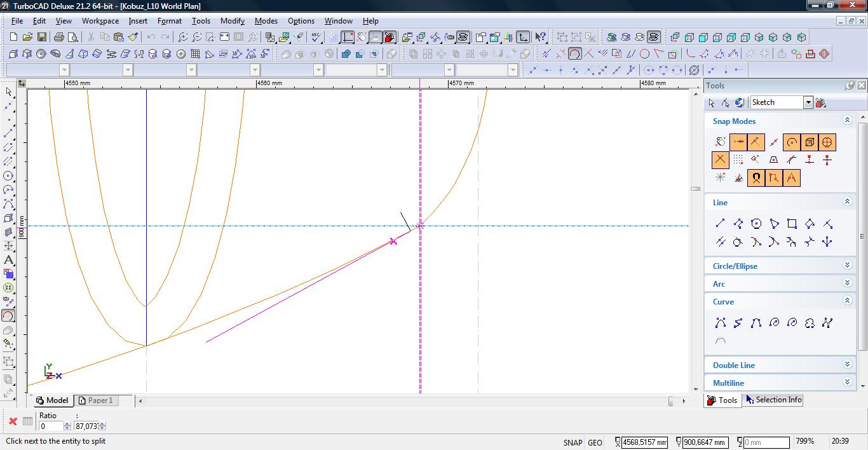Image resolution: width=868 pixels, height=450 pixels.
Task: Toggle SNAP mode in status bar
Action: (x=573, y=442)
